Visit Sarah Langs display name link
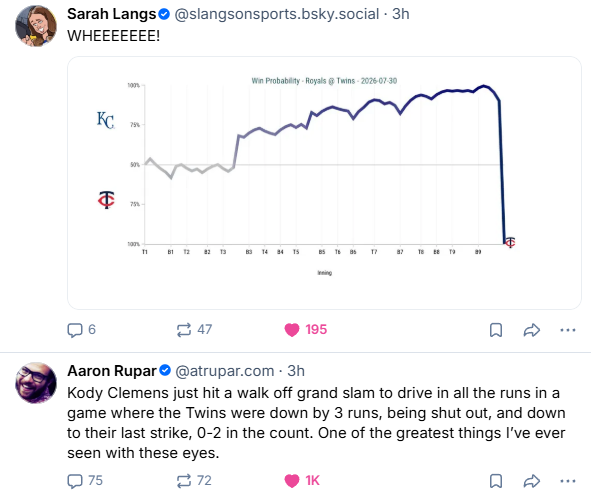 pyautogui.click(x=112, y=14)
